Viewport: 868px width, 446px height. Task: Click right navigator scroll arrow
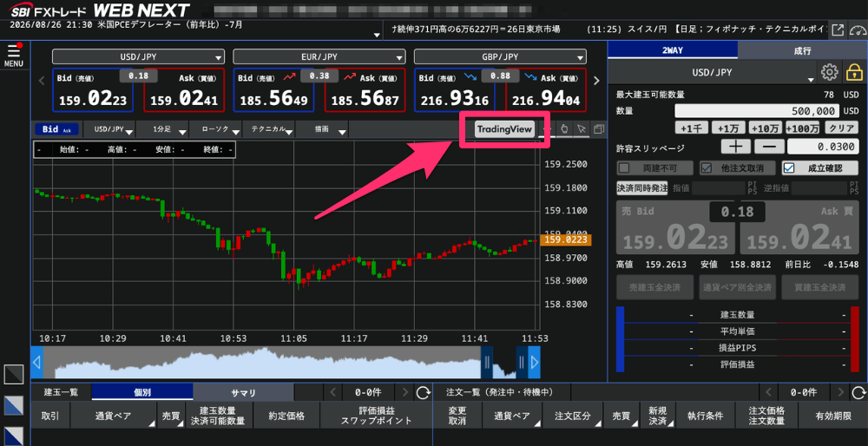tap(534, 363)
